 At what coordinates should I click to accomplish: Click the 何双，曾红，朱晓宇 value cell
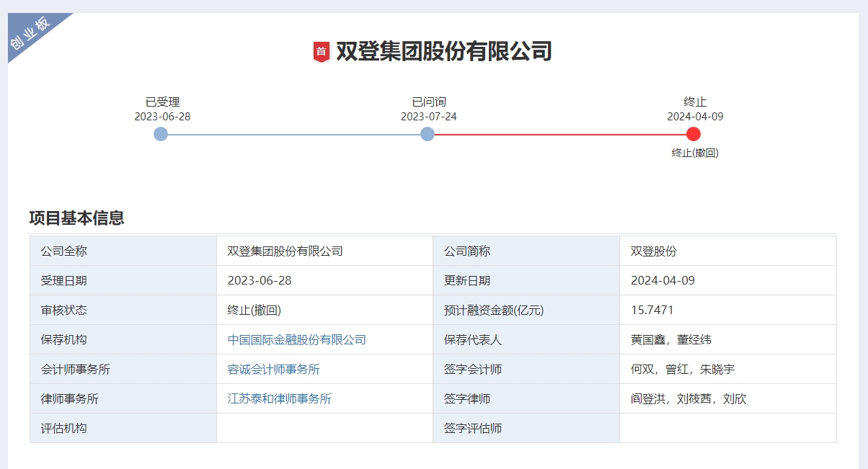point(728,370)
